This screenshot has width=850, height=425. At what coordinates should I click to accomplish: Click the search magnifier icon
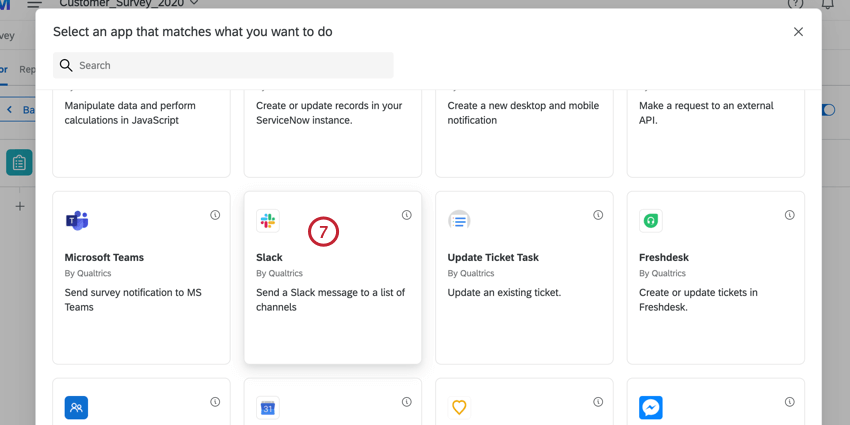pyautogui.click(x=66, y=65)
